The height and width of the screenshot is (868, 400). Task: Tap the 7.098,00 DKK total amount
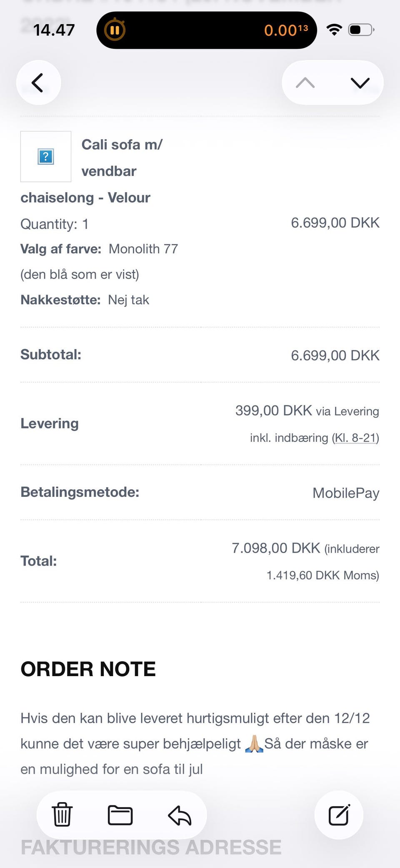[x=276, y=548]
